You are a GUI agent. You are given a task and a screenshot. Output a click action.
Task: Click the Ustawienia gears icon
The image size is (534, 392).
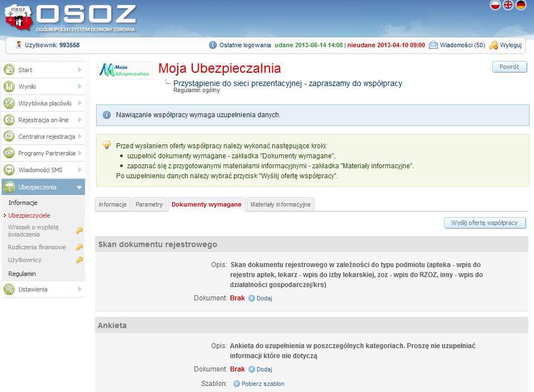click(x=9, y=289)
